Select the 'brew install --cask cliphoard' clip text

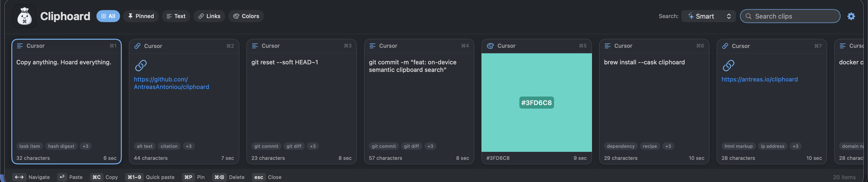(644, 62)
